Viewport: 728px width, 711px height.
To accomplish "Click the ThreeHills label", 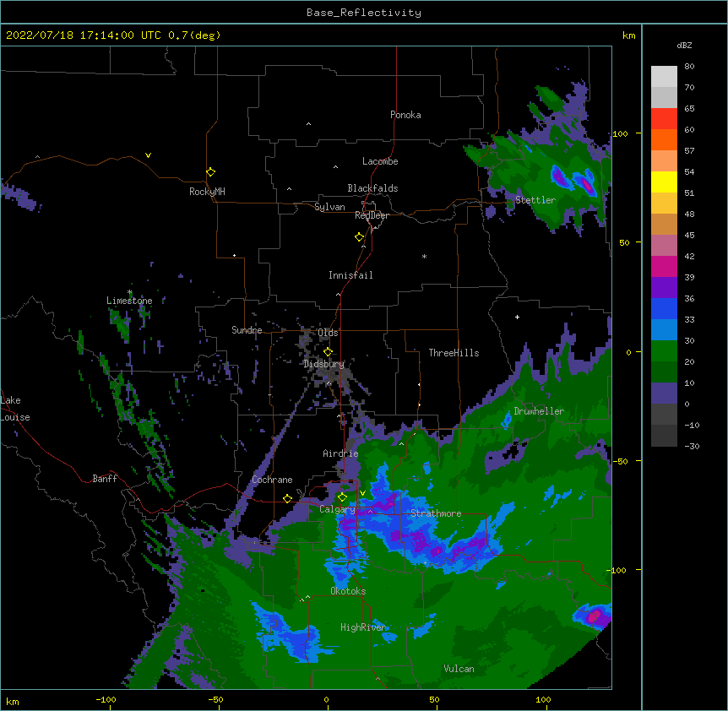I will coord(454,353).
